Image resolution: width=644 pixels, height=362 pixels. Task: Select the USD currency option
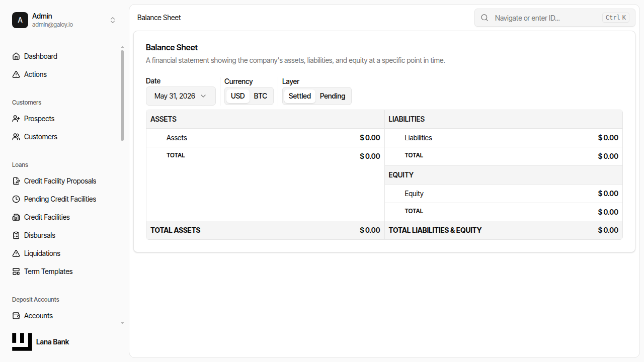point(237,96)
